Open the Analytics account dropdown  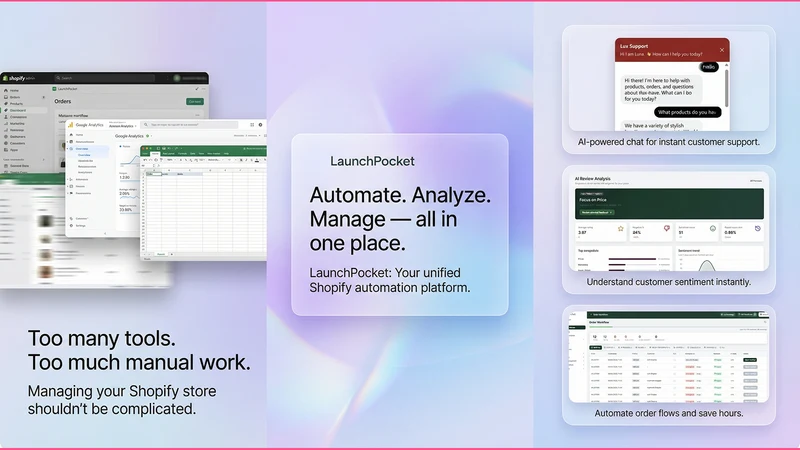122,125
